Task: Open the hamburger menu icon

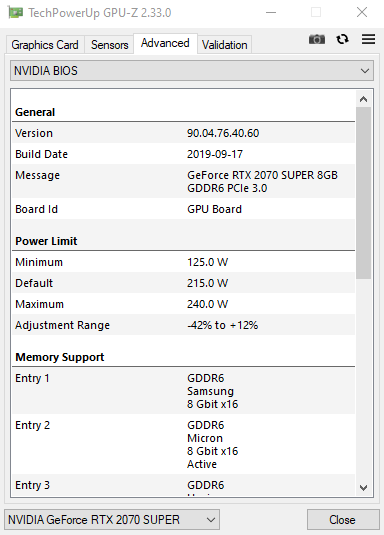Action: [369, 39]
